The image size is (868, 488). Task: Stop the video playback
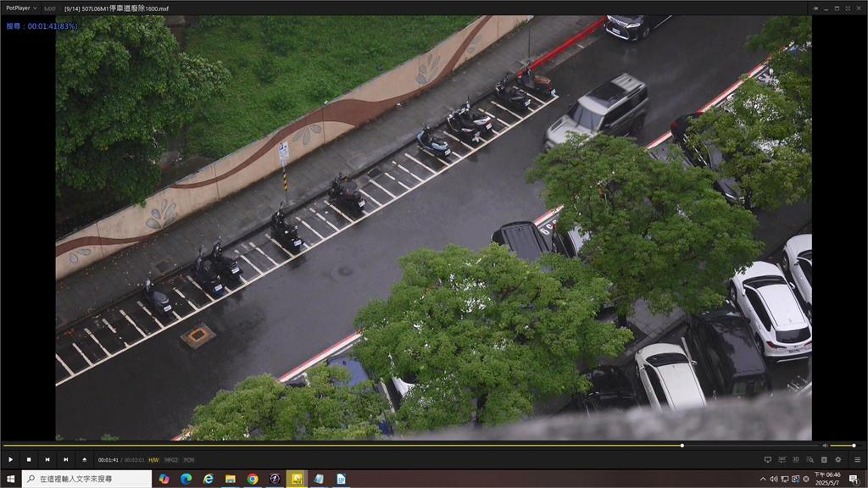click(29, 459)
